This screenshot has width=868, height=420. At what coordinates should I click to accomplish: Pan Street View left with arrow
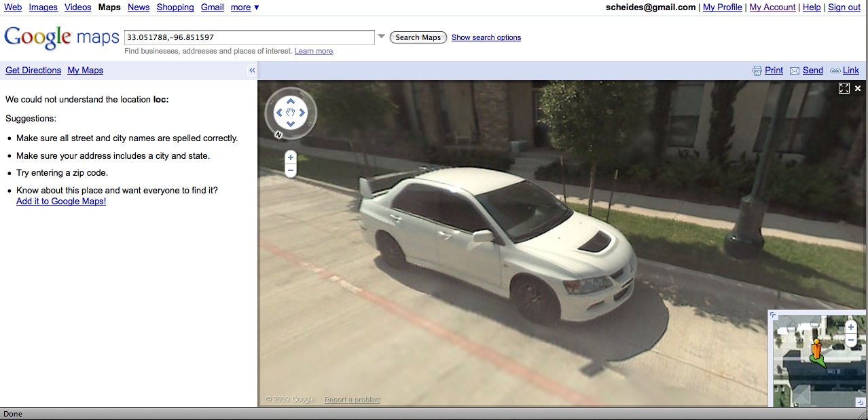tap(279, 113)
